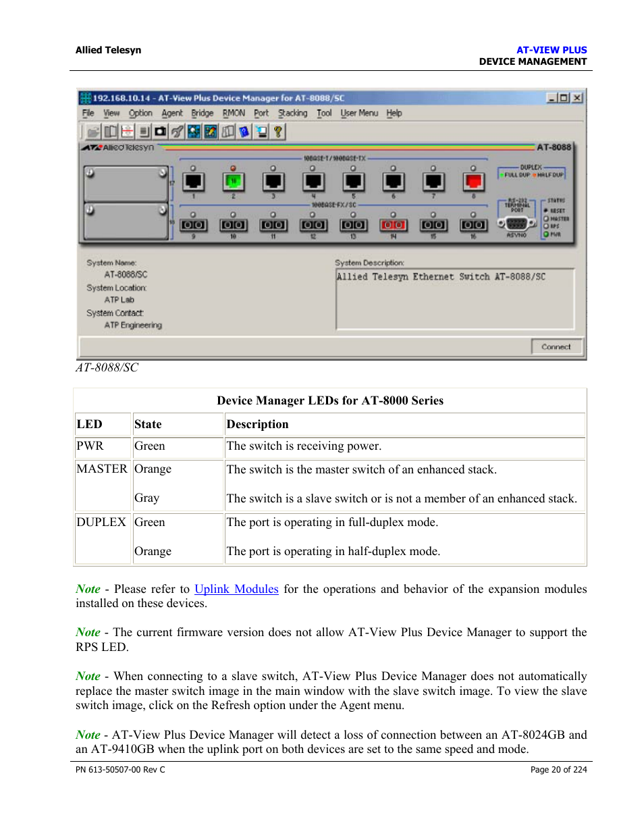Select RJ45 port 6 on switch
The width and height of the screenshot is (644, 834).
pyautogui.click(x=394, y=181)
